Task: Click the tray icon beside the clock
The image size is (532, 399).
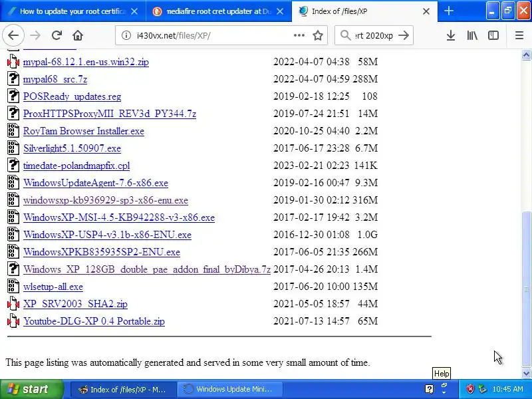Action: point(483,389)
